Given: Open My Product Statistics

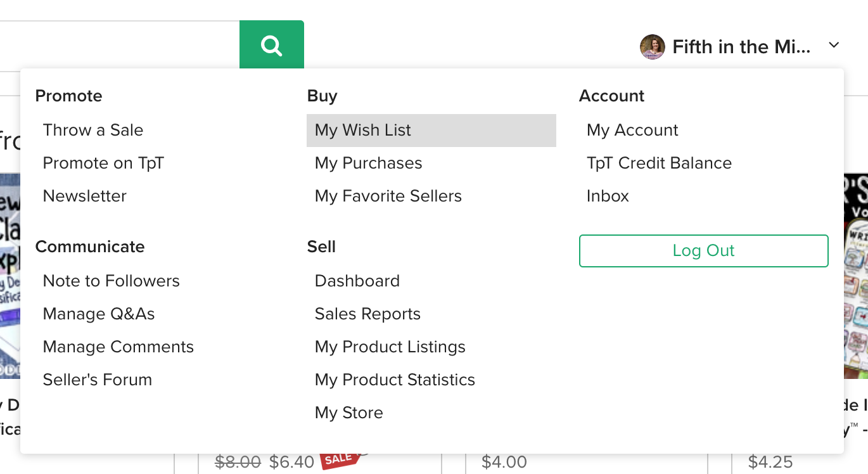Looking at the screenshot, I should point(395,380).
